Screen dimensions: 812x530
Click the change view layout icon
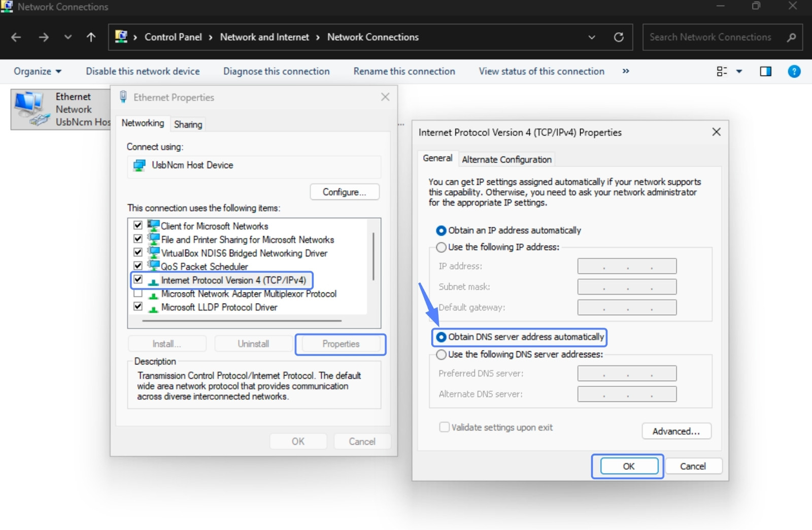pos(722,72)
